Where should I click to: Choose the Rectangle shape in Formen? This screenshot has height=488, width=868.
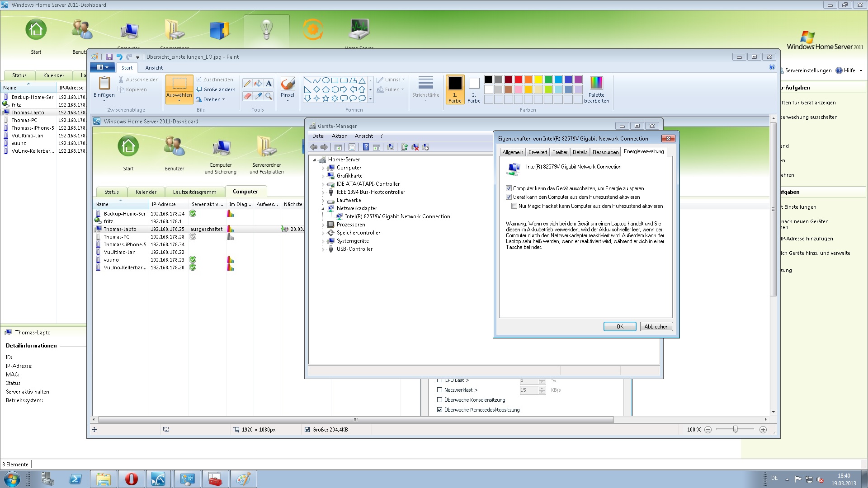335,80
